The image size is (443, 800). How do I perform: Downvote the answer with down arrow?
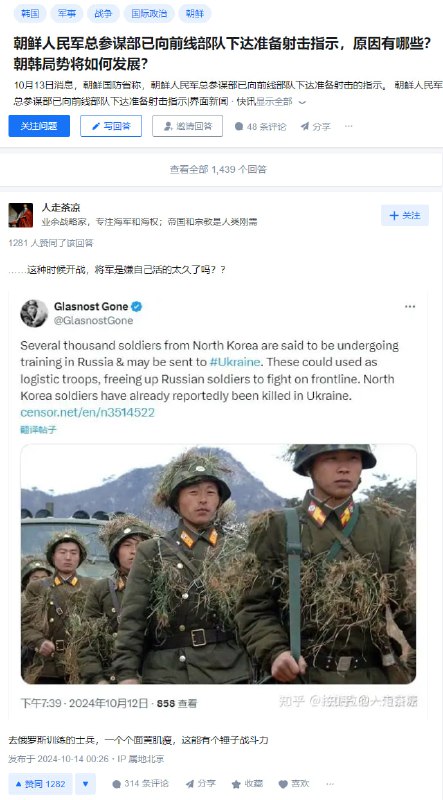click(x=86, y=784)
